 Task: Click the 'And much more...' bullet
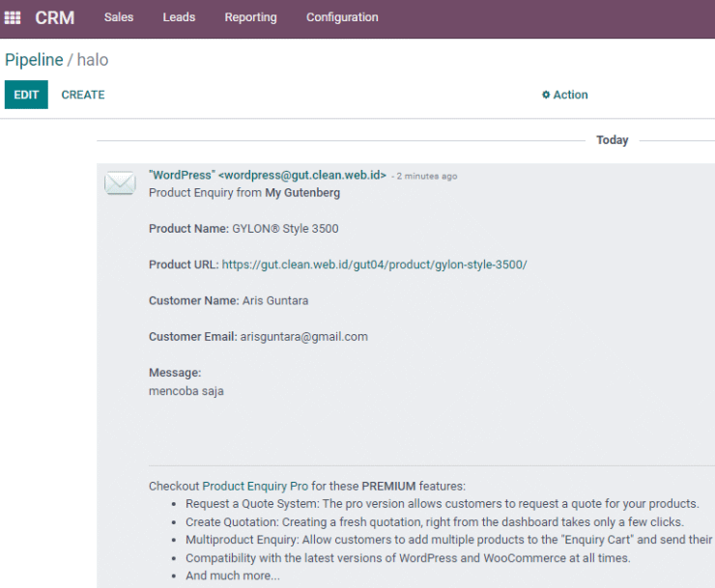coord(233,575)
